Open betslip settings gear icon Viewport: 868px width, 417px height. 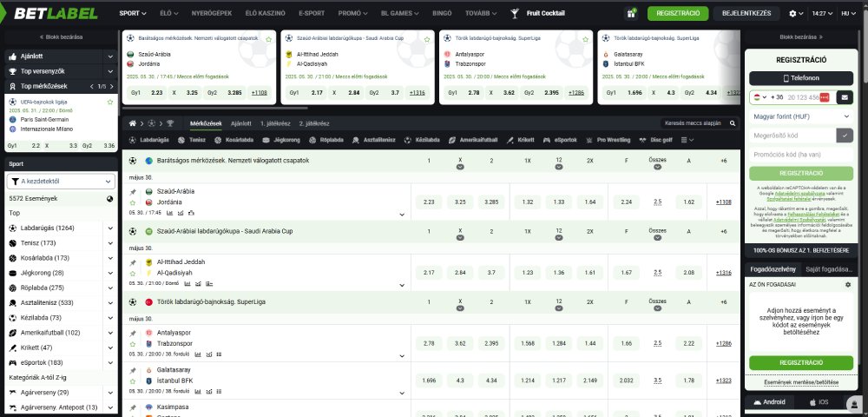click(848, 285)
